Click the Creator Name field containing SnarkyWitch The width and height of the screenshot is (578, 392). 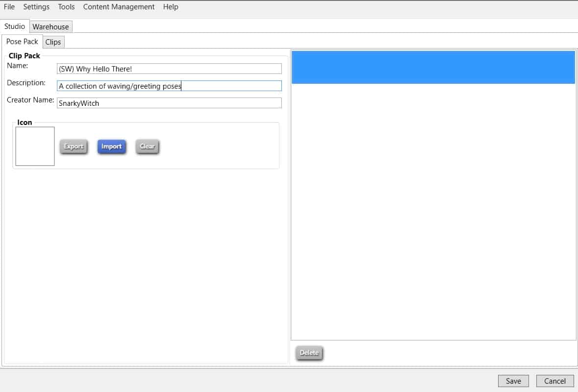coord(169,103)
